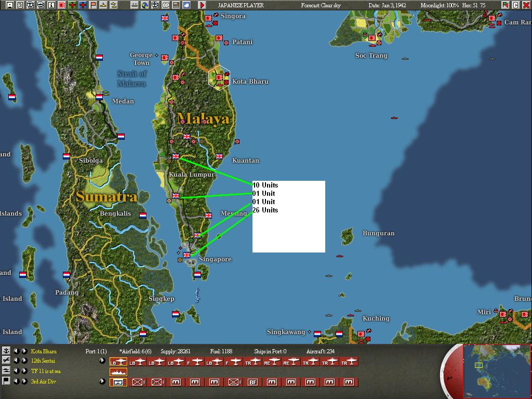Next air group arrow beside 12th Sentai
The width and height of the screenshot is (532, 399).
(x=24, y=361)
